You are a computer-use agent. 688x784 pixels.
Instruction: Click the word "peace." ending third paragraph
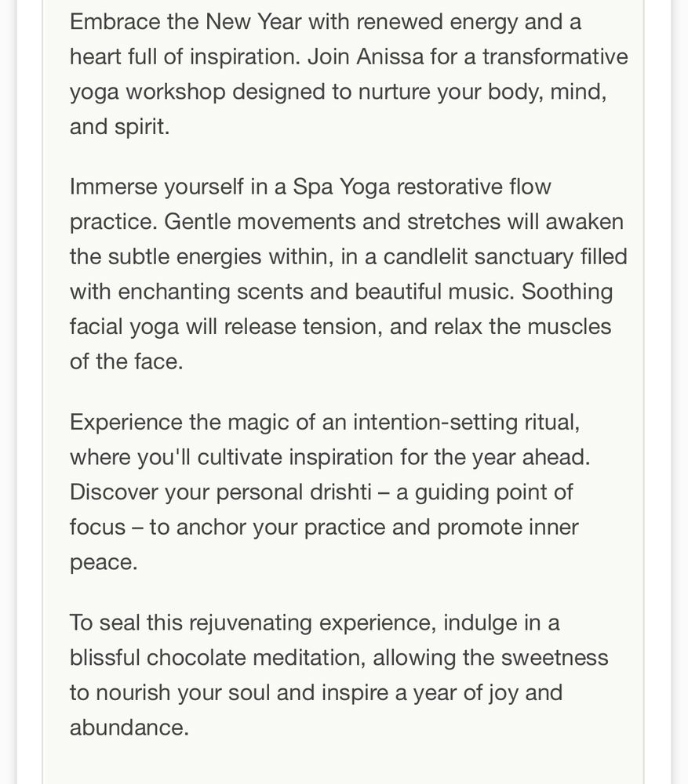[x=103, y=564]
